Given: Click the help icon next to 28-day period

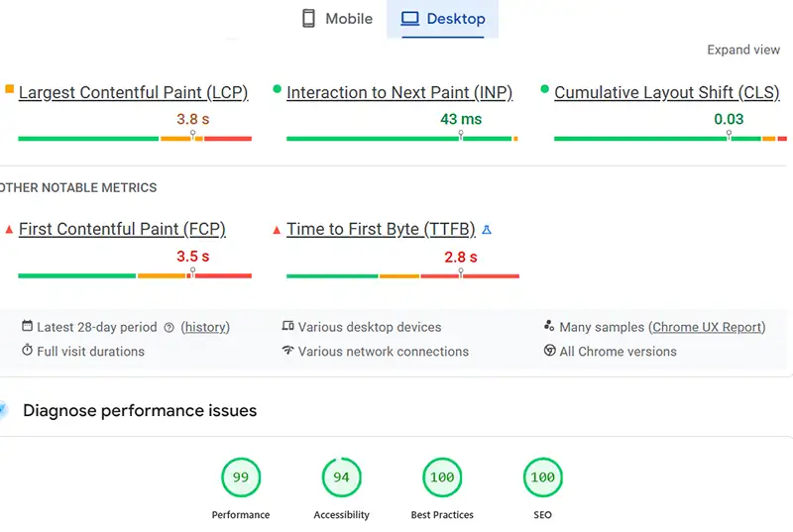Looking at the screenshot, I should point(170,327).
